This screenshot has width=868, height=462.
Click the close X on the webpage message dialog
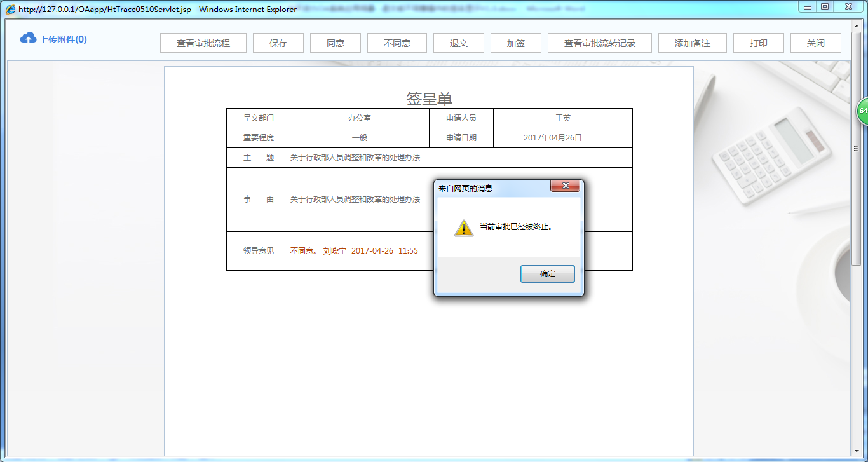coord(565,186)
